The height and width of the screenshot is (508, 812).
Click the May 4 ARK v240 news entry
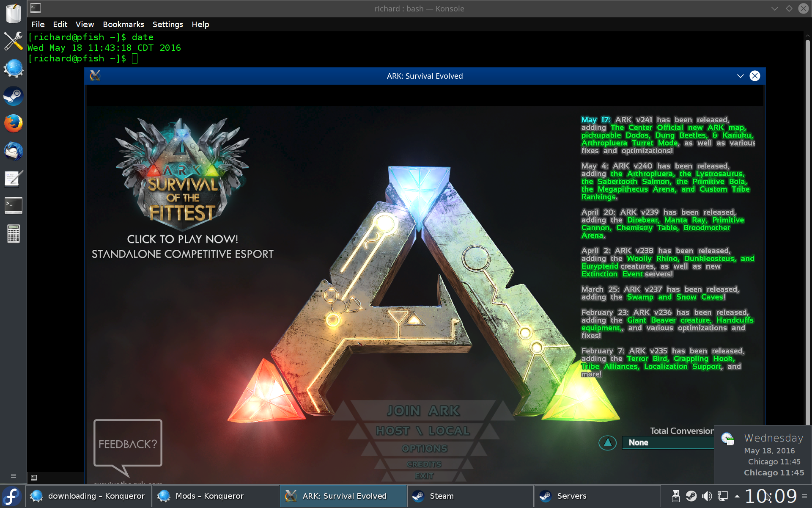coord(665,182)
